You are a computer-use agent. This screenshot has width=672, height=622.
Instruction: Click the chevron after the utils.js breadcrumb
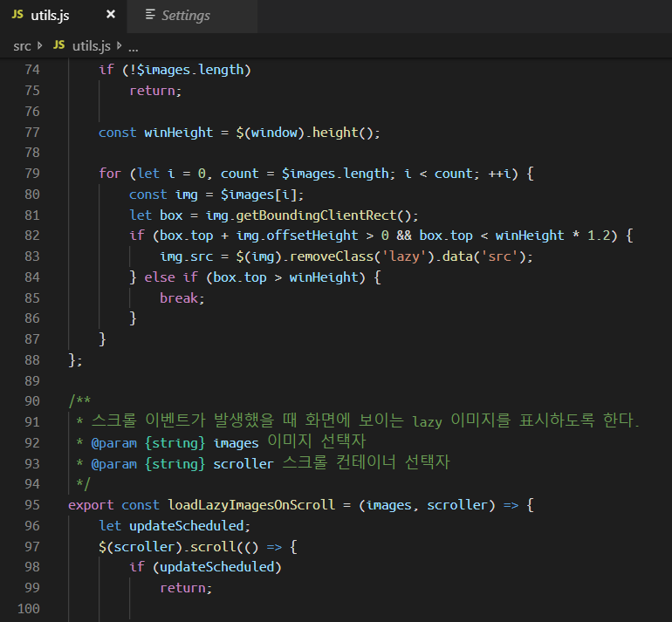120,45
